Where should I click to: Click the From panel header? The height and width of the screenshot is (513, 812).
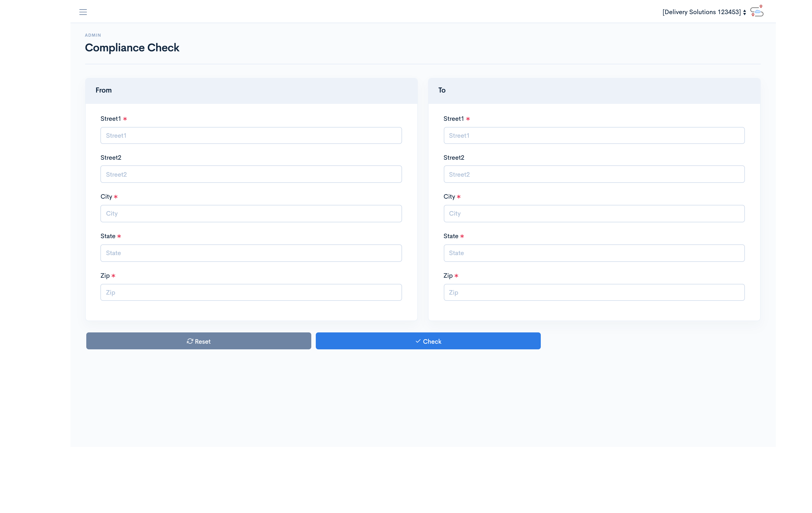251,91
